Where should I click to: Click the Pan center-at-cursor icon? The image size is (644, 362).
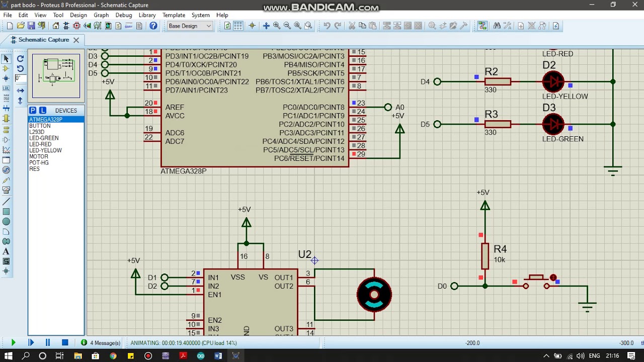tap(266, 26)
